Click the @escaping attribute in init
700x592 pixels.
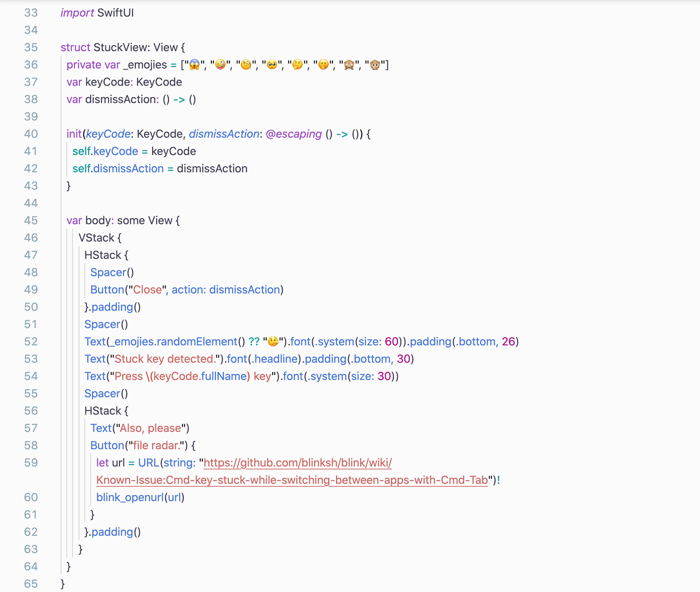click(x=294, y=134)
